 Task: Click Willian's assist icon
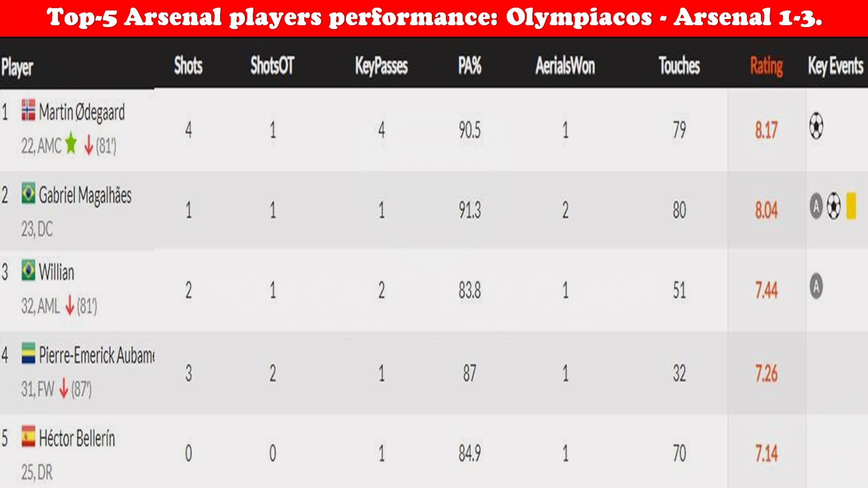coord(816,286)
